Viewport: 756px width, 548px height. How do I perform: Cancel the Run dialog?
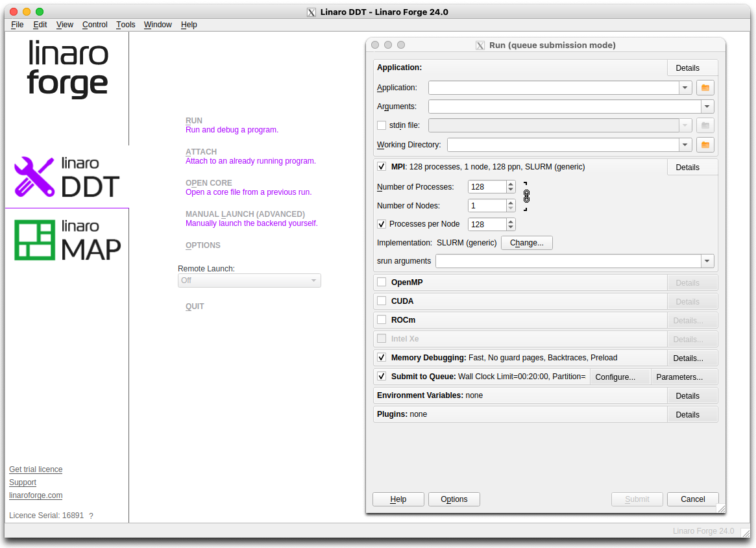point(693,499)
